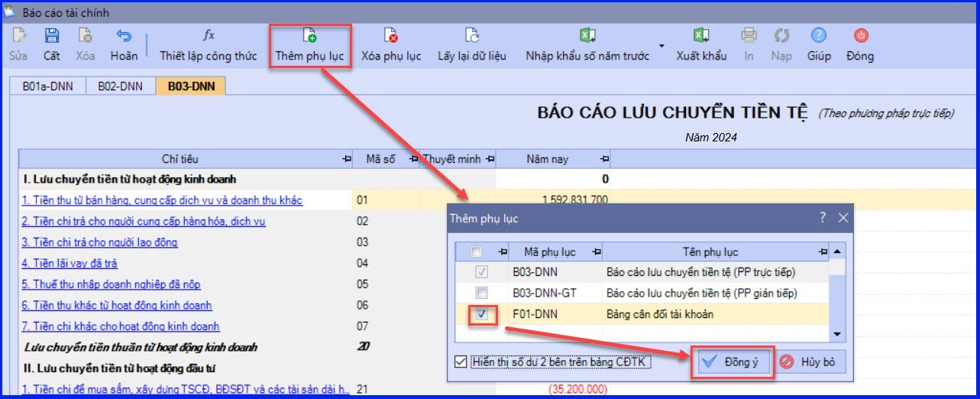Image resolution: width=980 pixels, height=399 pixels.
Task: Open link 5. Thuế thu nhập doanh nghiệp
Action: pos(111,284)
